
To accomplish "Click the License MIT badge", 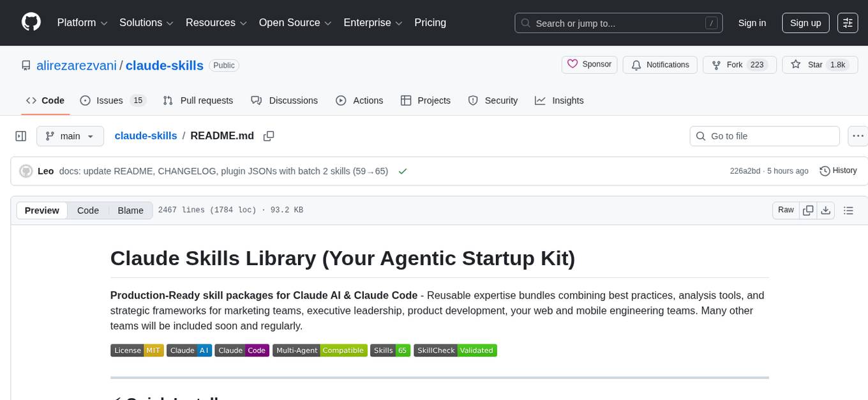I will [x=137, y=350].
